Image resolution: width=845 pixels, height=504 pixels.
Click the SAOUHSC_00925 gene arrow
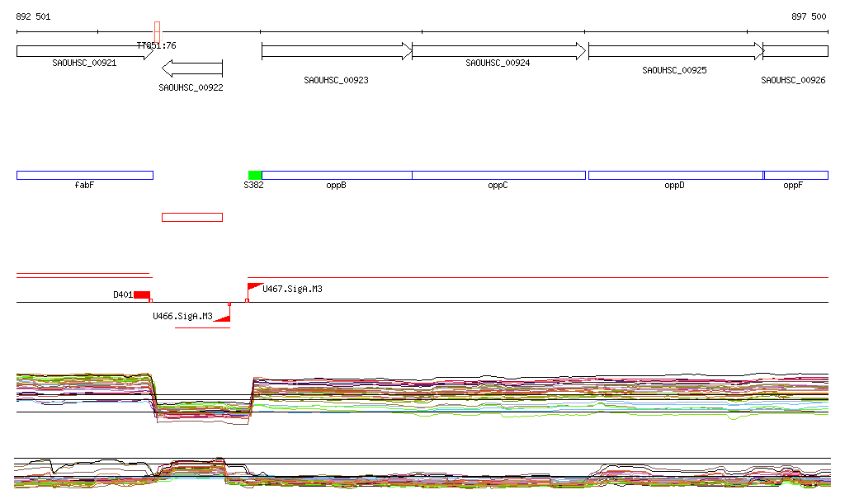[x=675, y=51]
